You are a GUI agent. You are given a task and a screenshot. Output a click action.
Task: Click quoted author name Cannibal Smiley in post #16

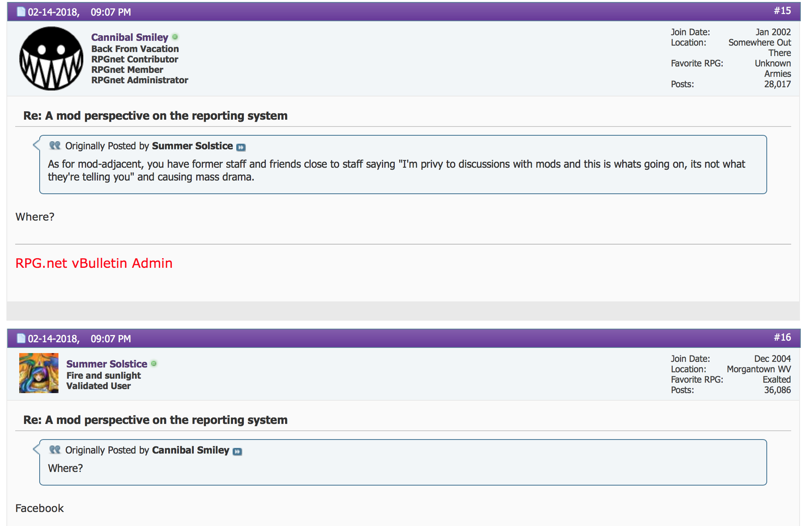coord(191,450)
